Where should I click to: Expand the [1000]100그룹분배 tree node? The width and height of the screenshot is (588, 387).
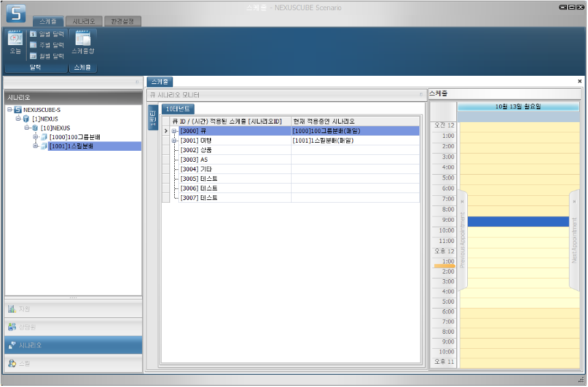click(36, 137)
